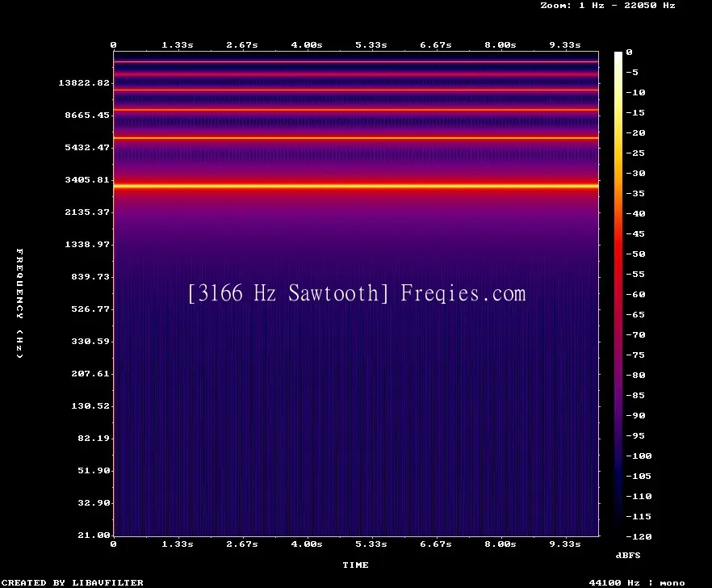The height and width of the screenshot is (588, 712).
Task: Click 4.00s on the top time axis
Action: (307, 45)
